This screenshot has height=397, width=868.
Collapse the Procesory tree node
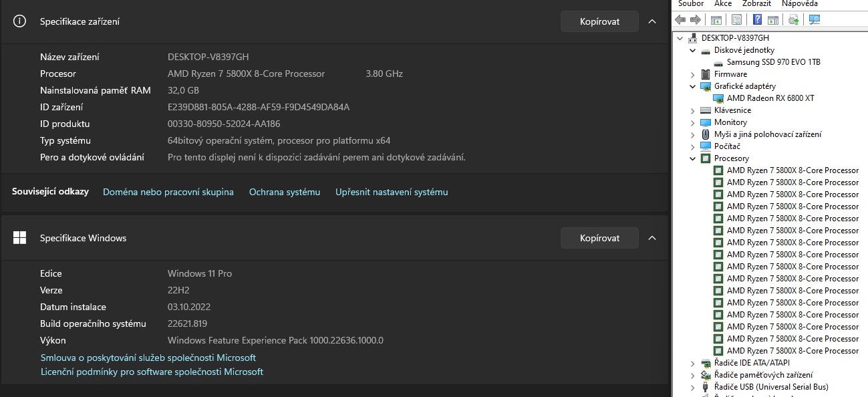click(x=693, y=158)
